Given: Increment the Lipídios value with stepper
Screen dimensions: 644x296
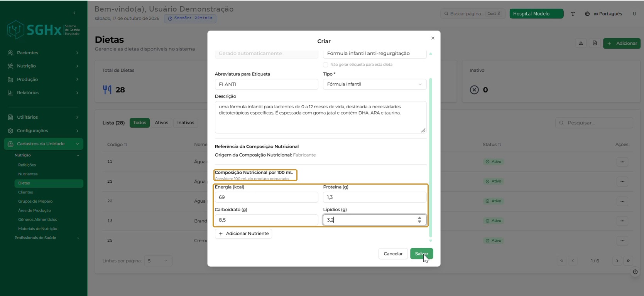Looking at the screenshot, I should [419, 218].
